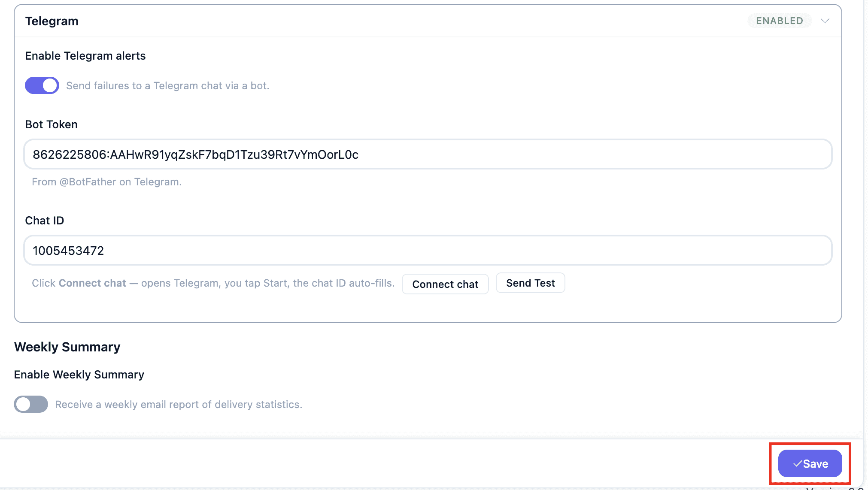Viewport: 868px width, 490px height.
Task: Disable the Enable Telegram alerts toggle
Action: (x=42, y=85)
